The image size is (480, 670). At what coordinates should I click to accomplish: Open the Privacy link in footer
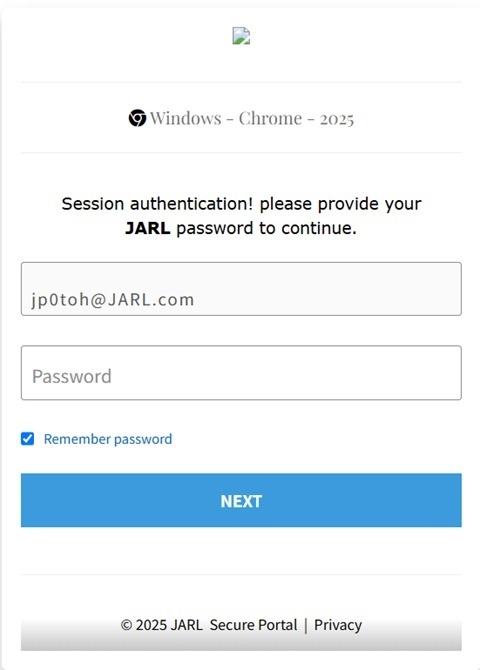click(338, 625)
